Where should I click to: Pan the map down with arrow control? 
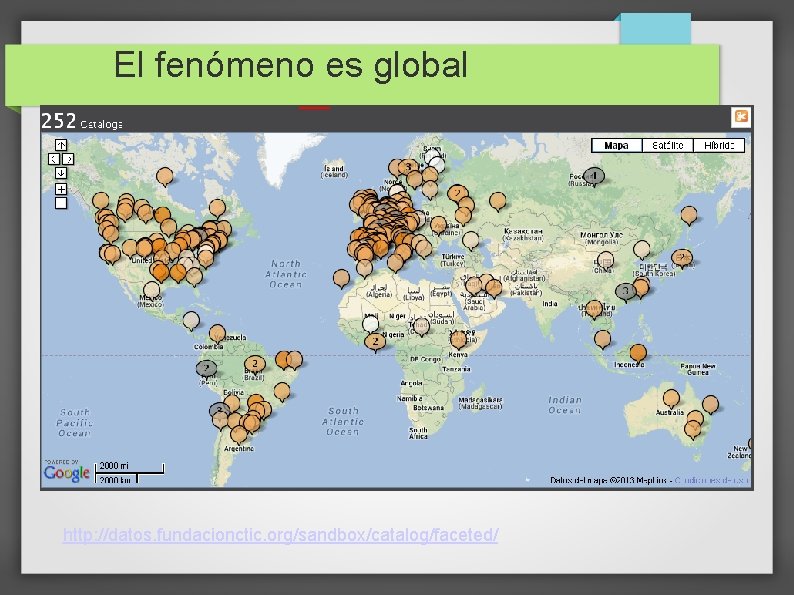pyautogui.click(x=61, y=173)
